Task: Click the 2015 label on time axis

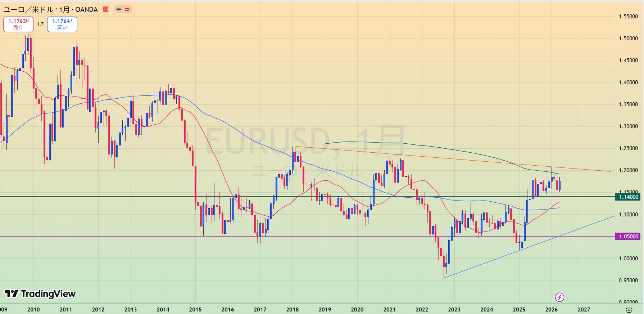Action: [x=195, y=309]
